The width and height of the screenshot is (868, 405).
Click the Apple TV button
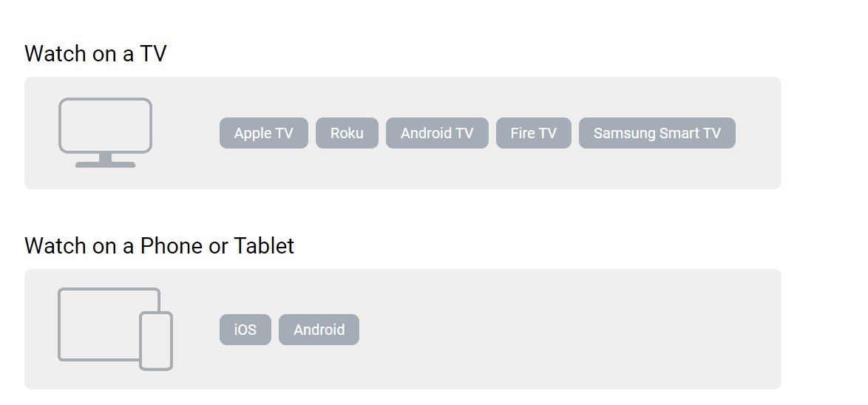[263, 133]
